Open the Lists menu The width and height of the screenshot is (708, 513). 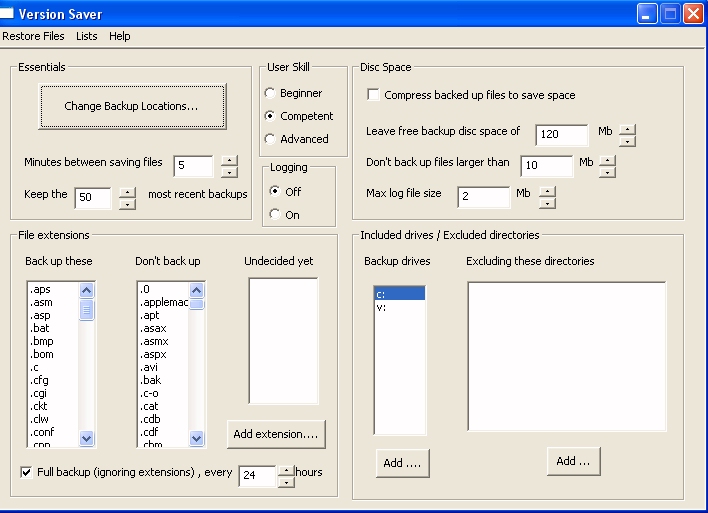pyautogui.click(x=86, y=36)
